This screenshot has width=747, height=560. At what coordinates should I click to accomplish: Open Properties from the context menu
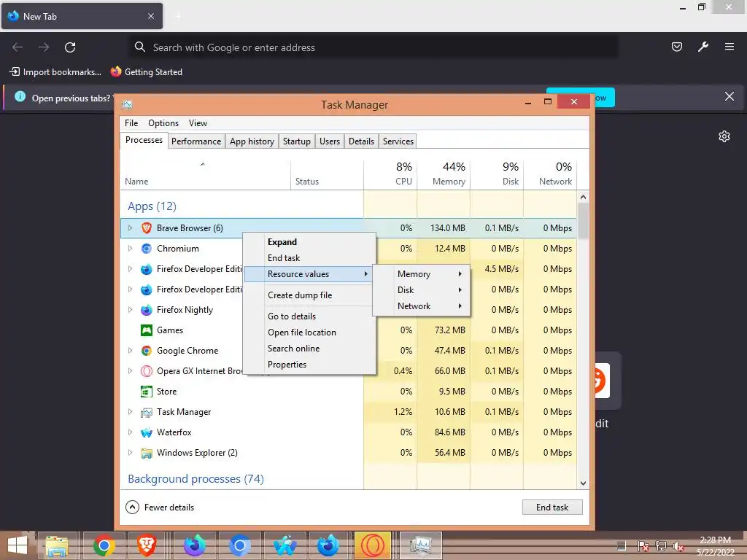pyautogui.click(x=309, y=365)
